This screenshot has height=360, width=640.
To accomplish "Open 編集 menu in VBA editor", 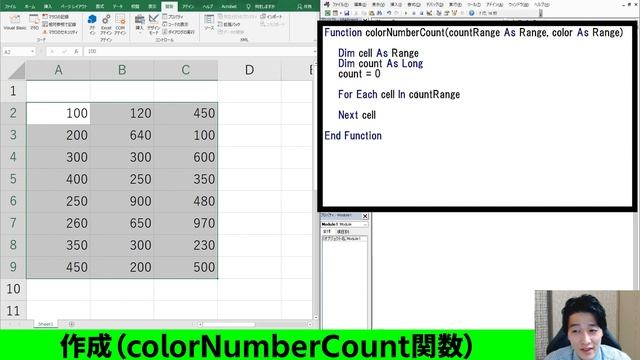I will 360,4.
